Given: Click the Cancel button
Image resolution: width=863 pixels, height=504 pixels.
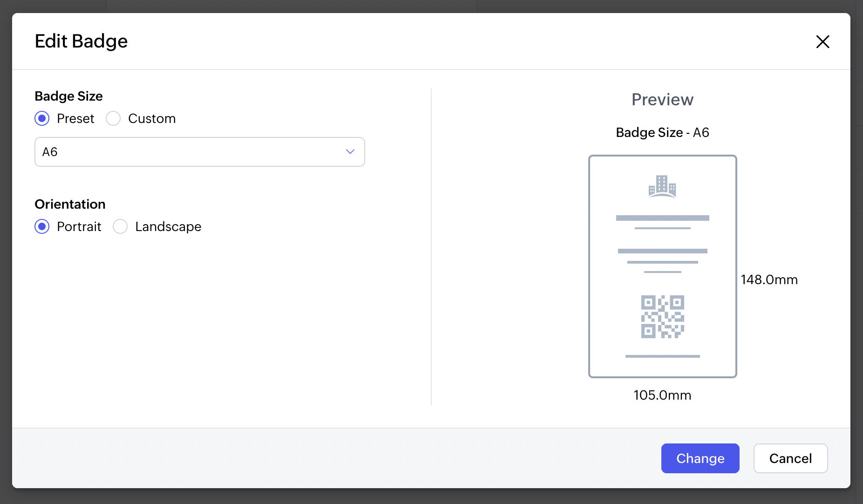Looking at the screenshot, I should 790,458.
